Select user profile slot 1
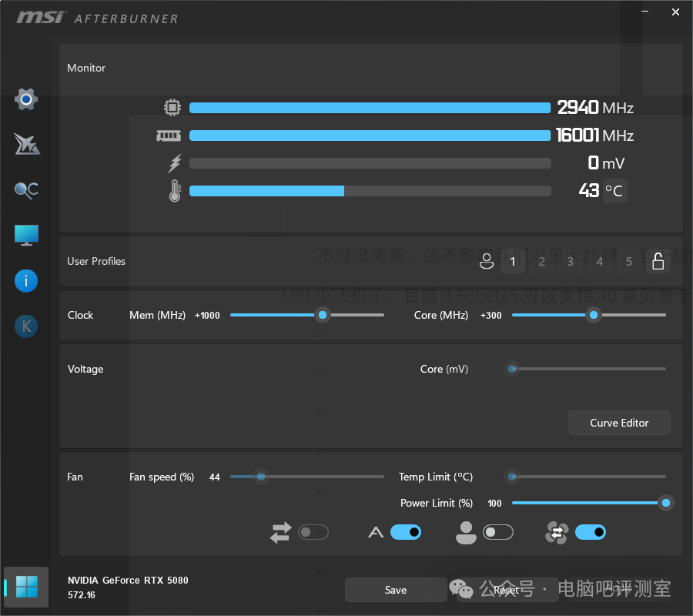The image size is (693, 616). pos(513,262)
